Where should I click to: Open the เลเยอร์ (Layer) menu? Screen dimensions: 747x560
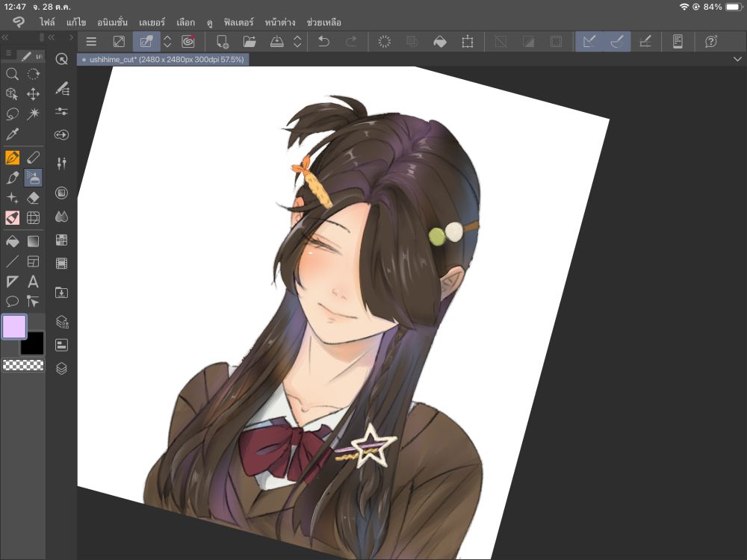pyautogui.click(x=152, y=22)
